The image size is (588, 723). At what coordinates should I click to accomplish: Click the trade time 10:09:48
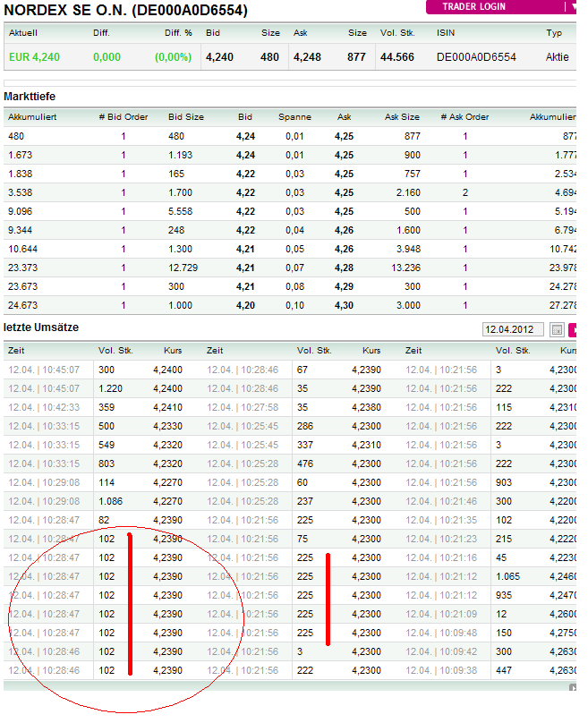click(x=458, y=634)
